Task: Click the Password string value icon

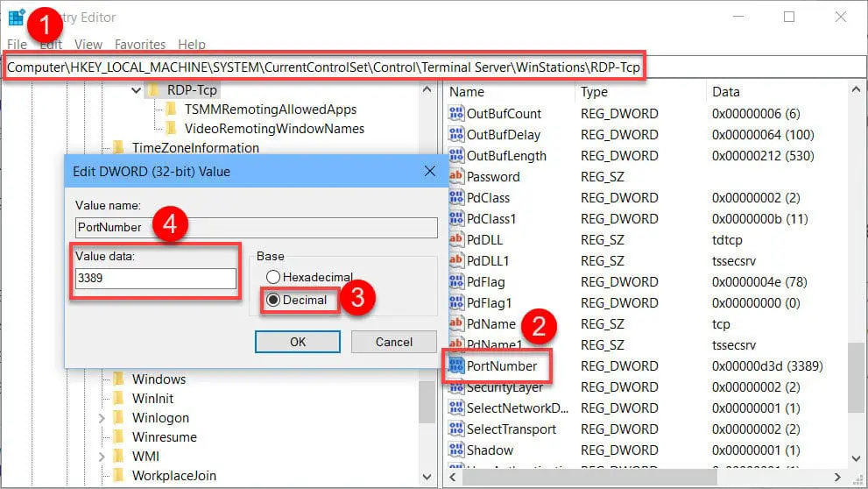Action: [x=456, y=177]
